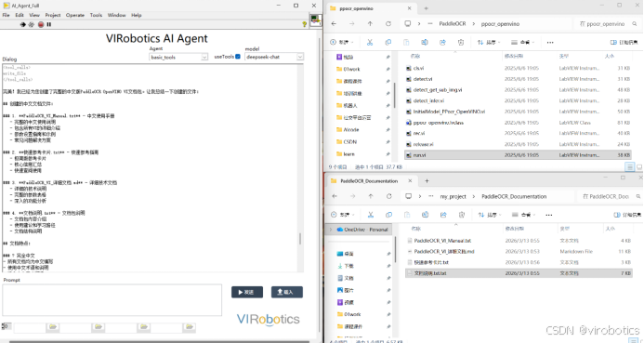Delete icon in the PaddleOCR_Documentation toolbar
Screen dimensions: 644x343
click(462, 215)
